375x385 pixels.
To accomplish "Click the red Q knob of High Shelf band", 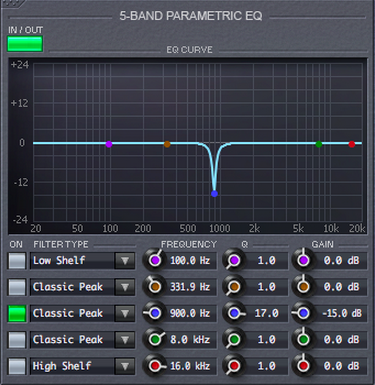I will [234, 366].
